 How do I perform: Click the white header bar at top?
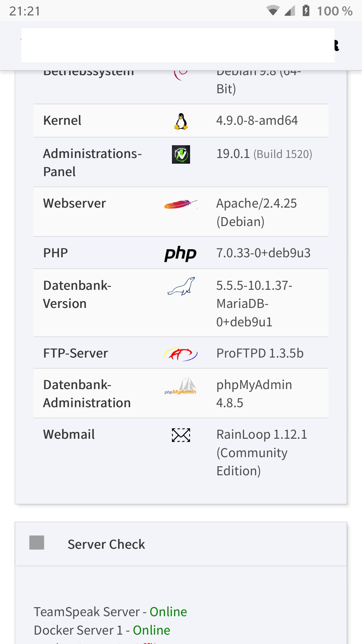coord(178,45)
